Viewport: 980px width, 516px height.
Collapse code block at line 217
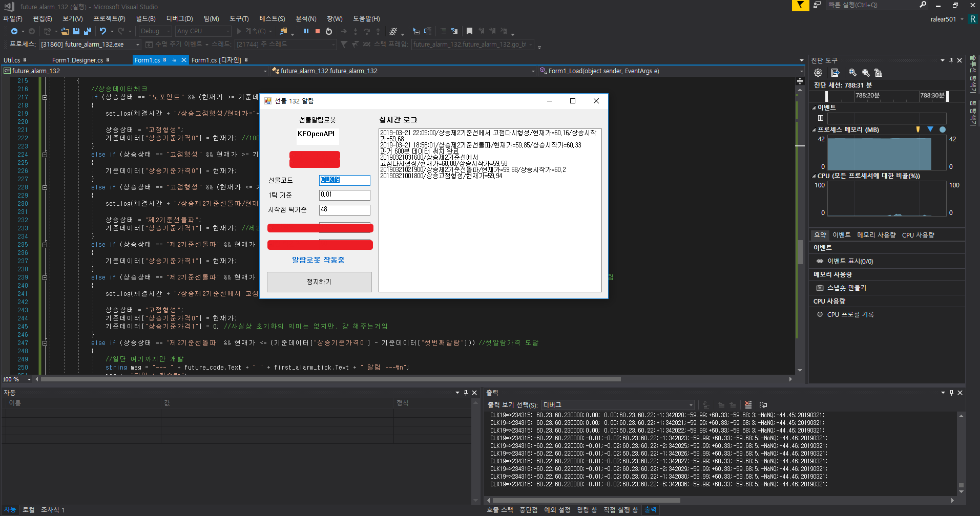[45, 97]
